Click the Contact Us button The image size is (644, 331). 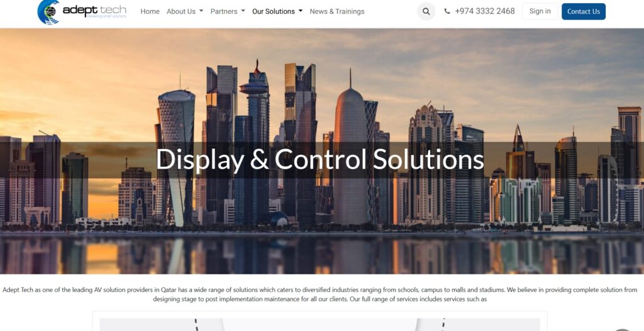[583, 11]
